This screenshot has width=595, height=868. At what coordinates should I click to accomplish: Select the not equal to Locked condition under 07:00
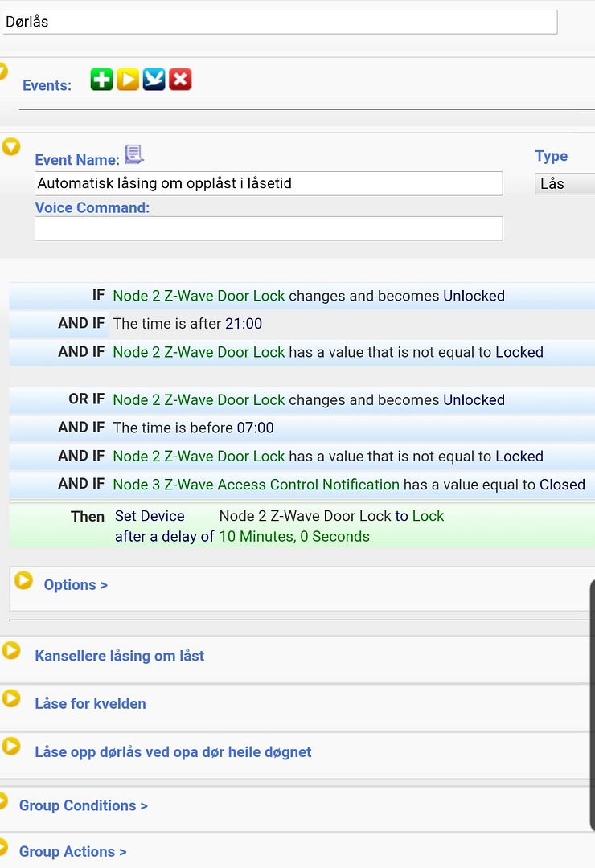click(302, 457)
